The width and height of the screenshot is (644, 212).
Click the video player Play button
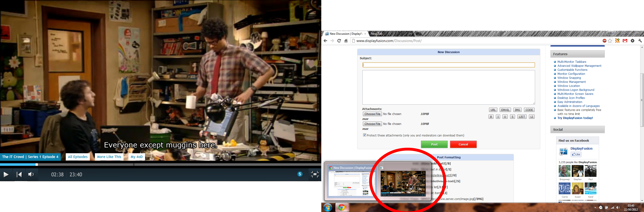pos(6,174)
